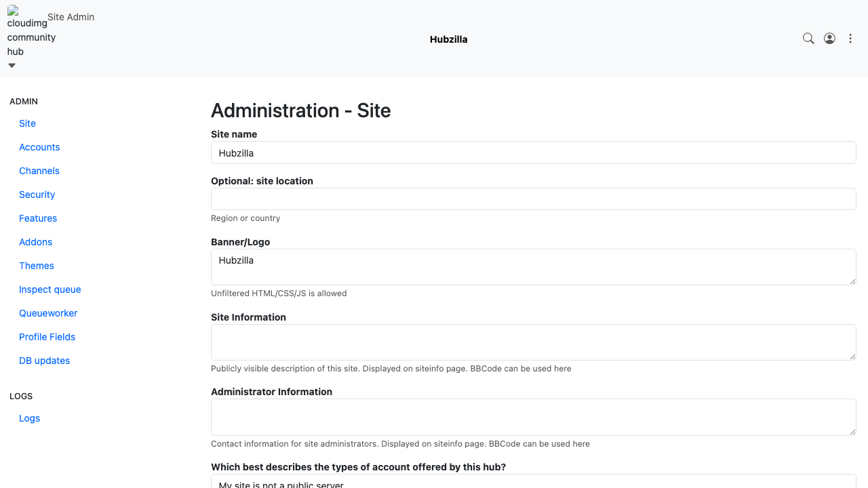Go to the Site admin page
This screenshot has height=488, width=868.
click(x=27, y=123)
